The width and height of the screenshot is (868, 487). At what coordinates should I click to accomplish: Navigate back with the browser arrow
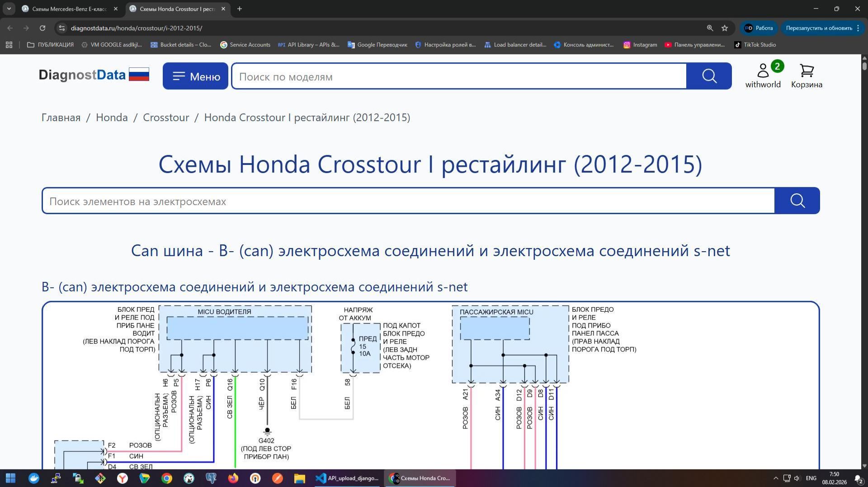(x=9, y=28)
